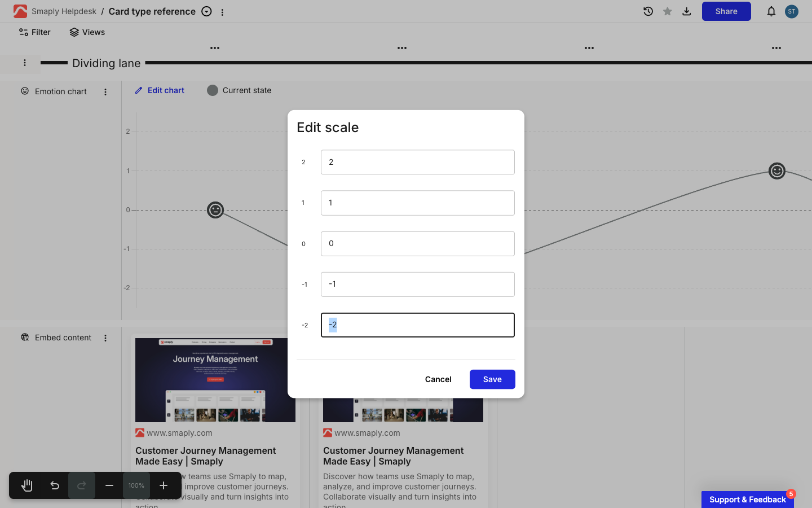Open the three-dot menu beside the title

point(222,12)
